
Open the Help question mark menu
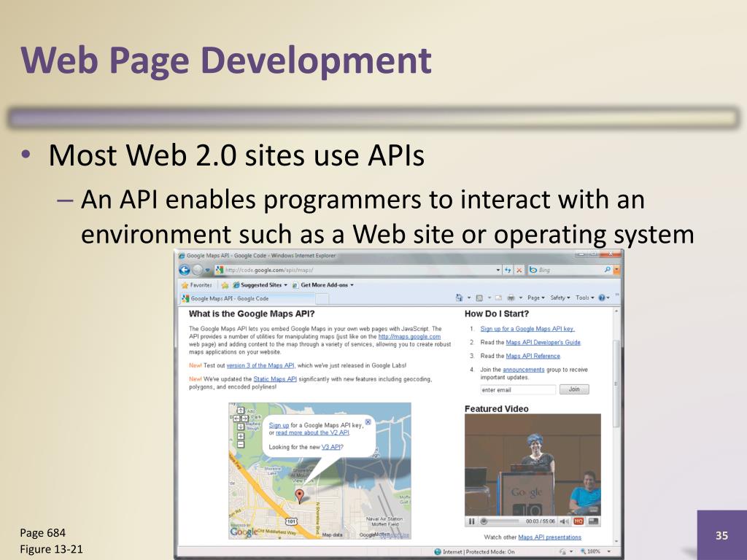point(603,298)
